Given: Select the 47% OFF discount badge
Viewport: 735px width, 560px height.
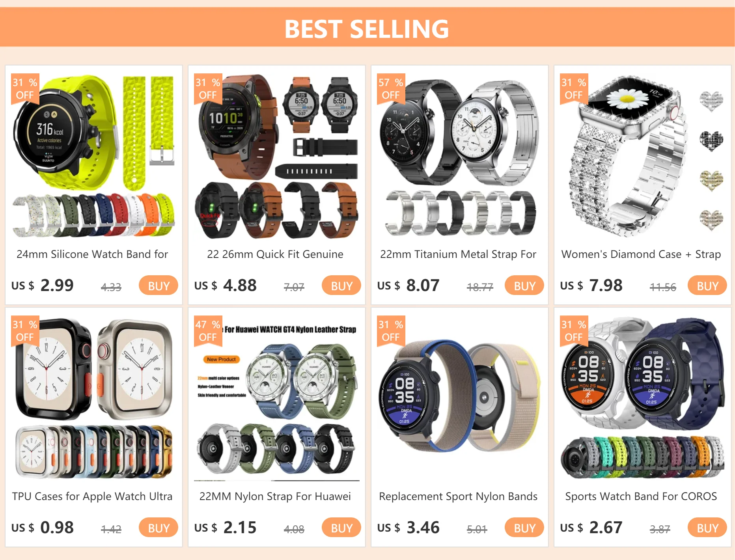Looking at the screenshot, I should (208, 331).
